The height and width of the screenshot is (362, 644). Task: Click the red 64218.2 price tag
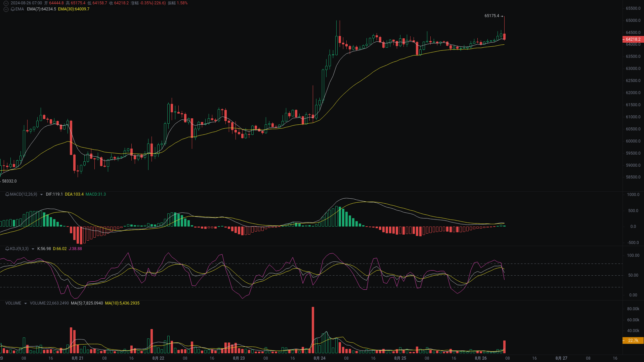(633, 39)
